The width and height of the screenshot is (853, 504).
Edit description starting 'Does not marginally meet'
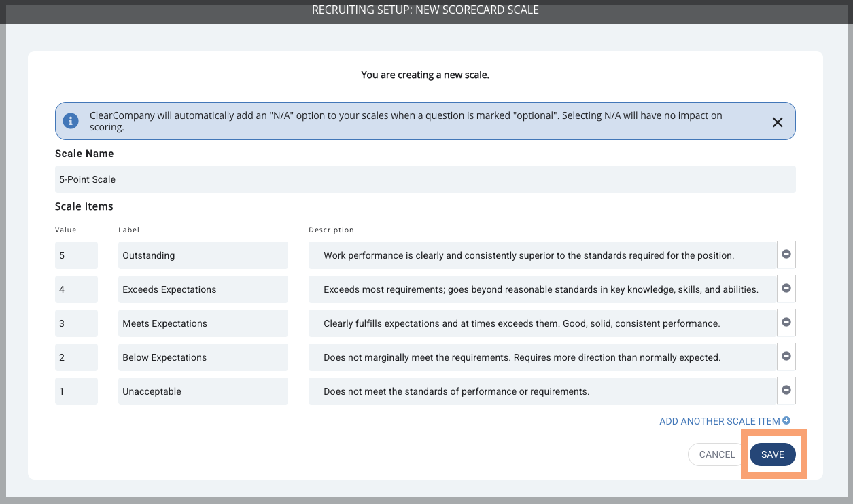pyautogui.click(x=542, y=357)
